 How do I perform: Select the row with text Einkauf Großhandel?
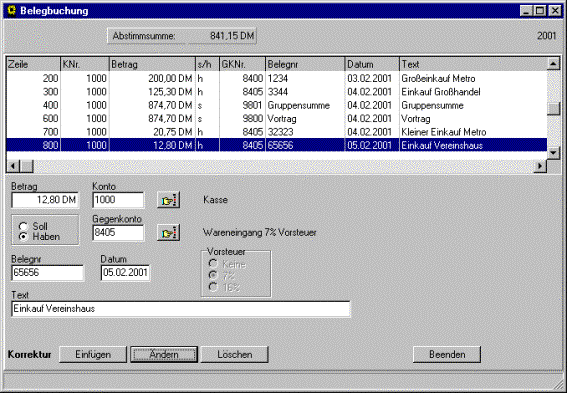277,92
